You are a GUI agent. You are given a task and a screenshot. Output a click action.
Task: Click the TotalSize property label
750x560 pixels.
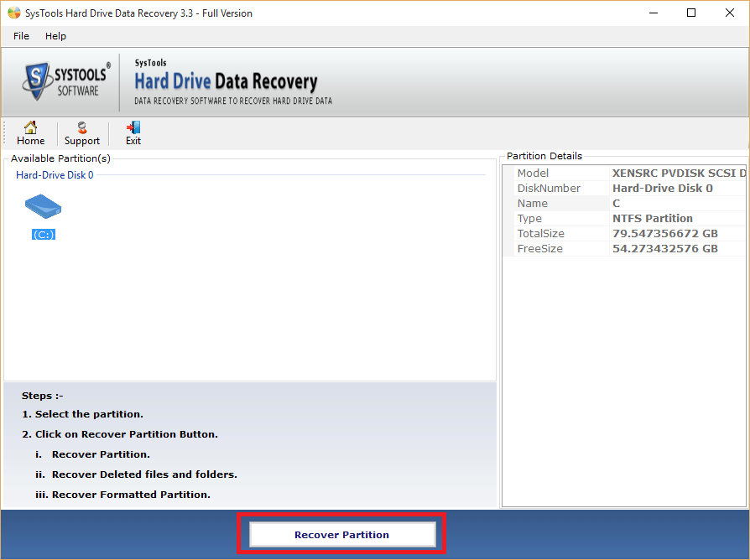point(540,233)
